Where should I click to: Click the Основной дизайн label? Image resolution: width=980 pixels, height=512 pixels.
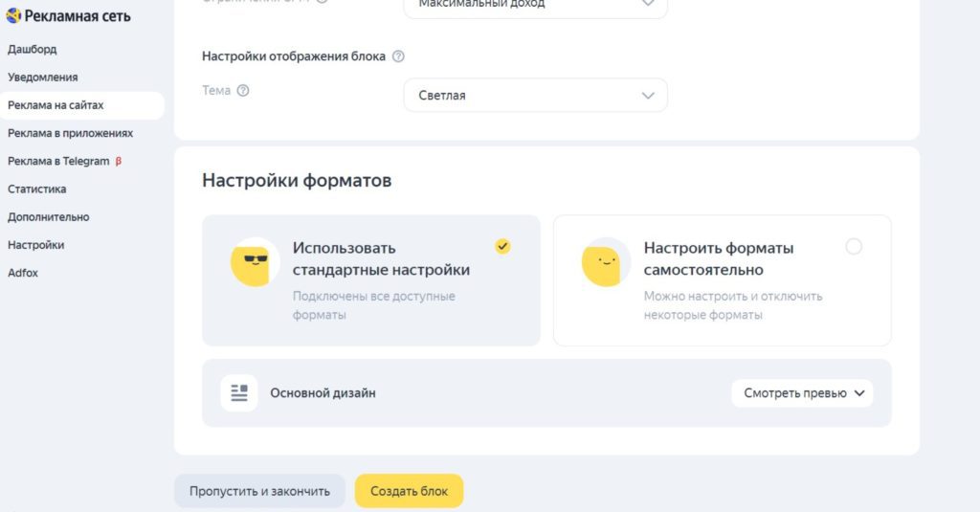tap(323, 393)
